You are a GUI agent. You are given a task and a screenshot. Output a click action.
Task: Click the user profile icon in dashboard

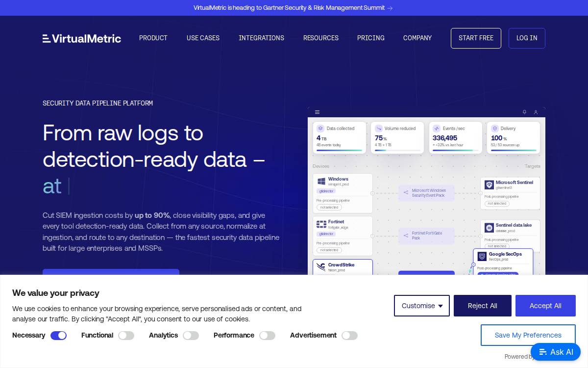[x=536, y=112]
